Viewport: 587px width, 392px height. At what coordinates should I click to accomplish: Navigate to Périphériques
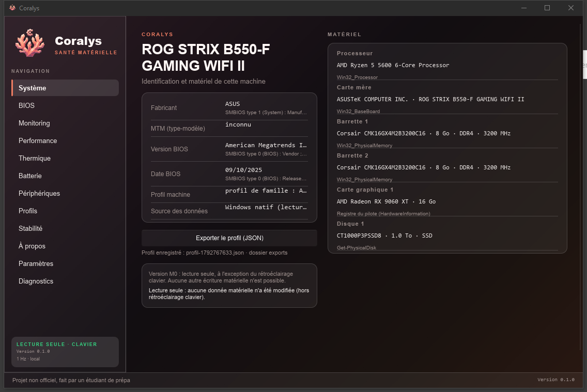(65, 193)
